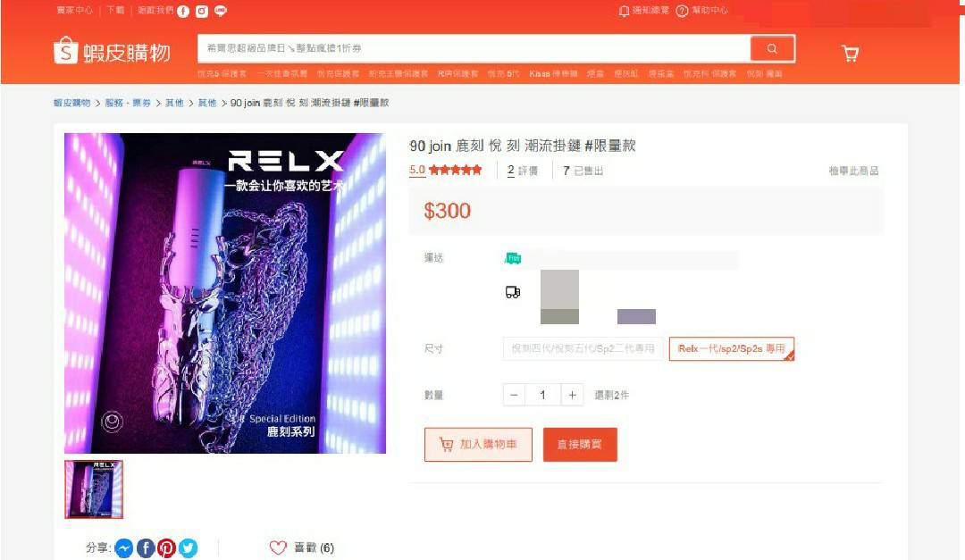Viewport: 965px width, 560px height.
Task: Click the heart icon to like product
Action: pos(278,547)
